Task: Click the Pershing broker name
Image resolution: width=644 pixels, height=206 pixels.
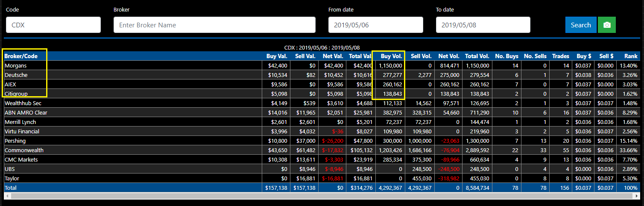Action: [x=15, y=141]
